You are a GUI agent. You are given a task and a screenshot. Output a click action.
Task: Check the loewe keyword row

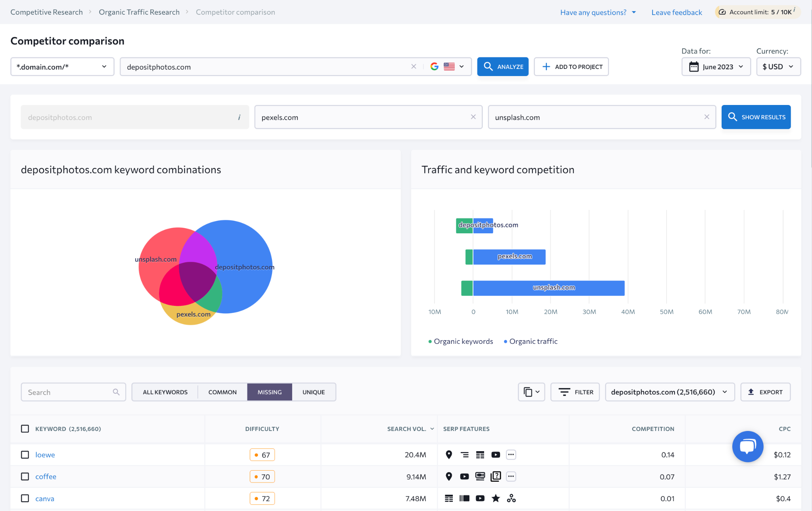[x=25, y=455]
